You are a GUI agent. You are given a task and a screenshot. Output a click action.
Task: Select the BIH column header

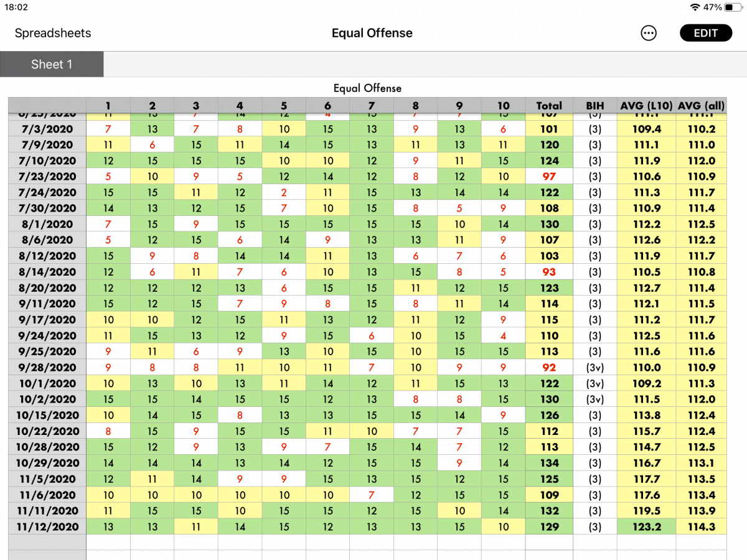[595, 106]
